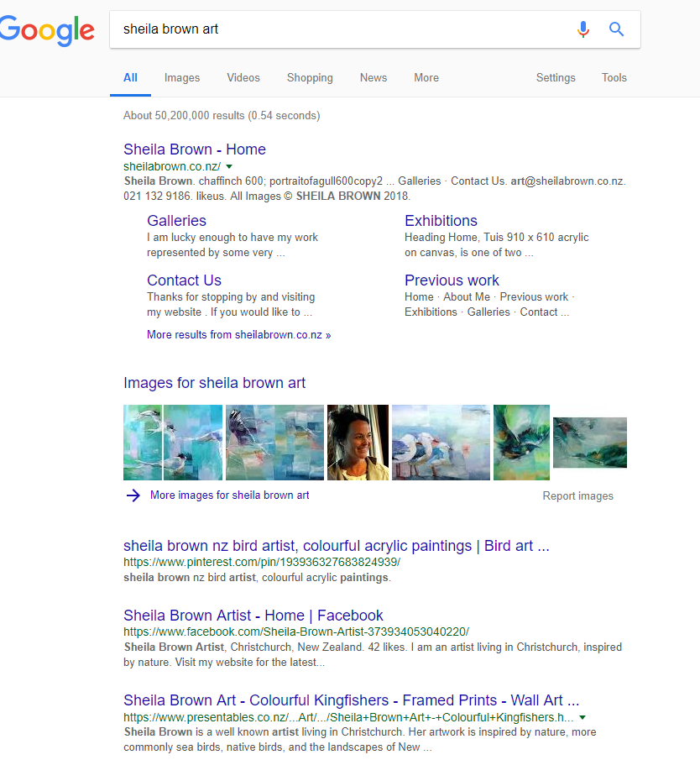Start voice search with microphone icon

coord(583,29)
